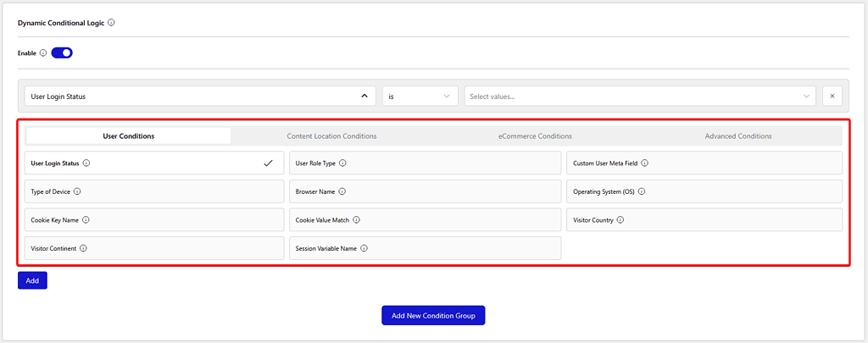Viewport: 868px width, 343px height.
Task: Click info icon next to User Login Status
Action: pyautogui.click(x=87, y=163)
